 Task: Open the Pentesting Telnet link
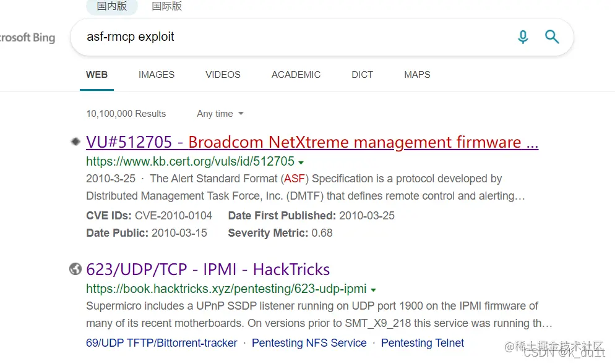click(x=423, y=343)
